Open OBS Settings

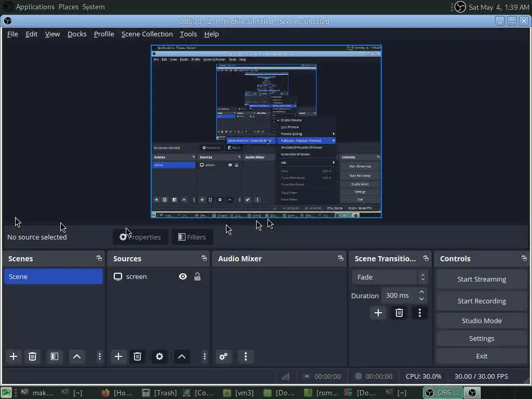[482, 338]
